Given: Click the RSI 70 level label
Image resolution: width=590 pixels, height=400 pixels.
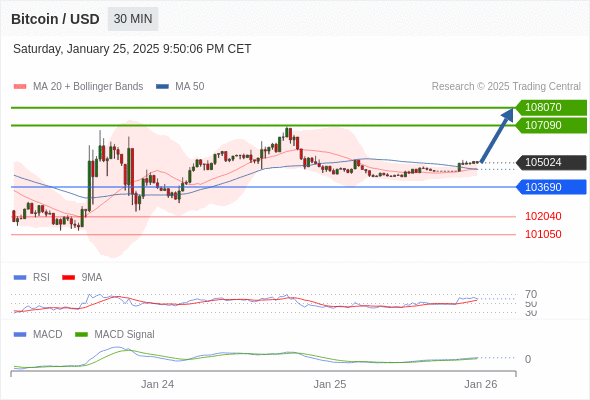Looking at the screenshot, I should pos(531,294).
